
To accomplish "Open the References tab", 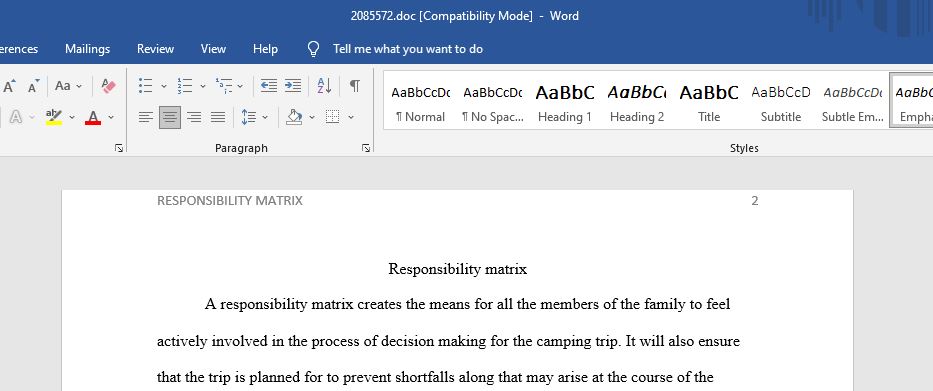I will (x=19, y=49).
